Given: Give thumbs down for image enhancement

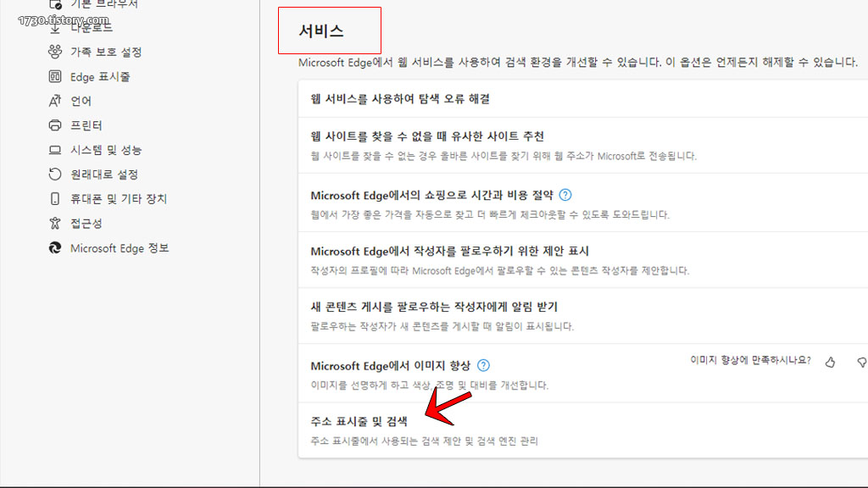Looking at the screenshot, I should 862,362.
